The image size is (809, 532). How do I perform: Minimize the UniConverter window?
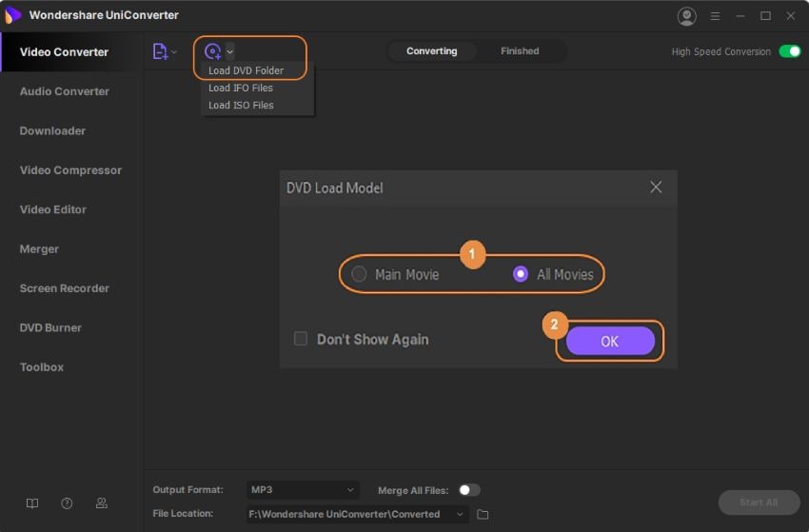point(740,16)
